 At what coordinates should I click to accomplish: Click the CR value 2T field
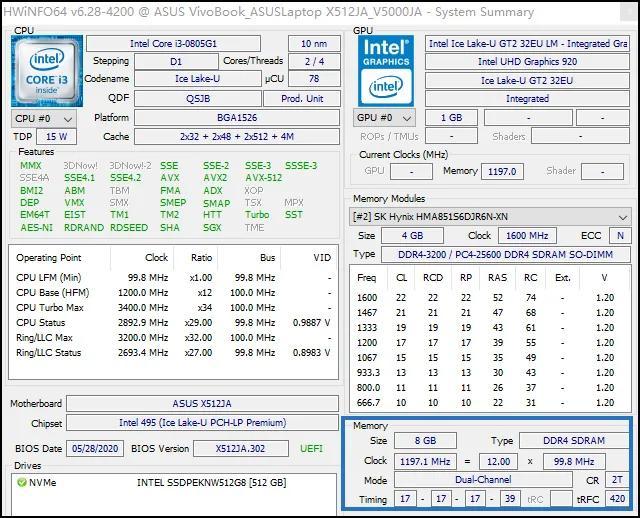[617, 480]
